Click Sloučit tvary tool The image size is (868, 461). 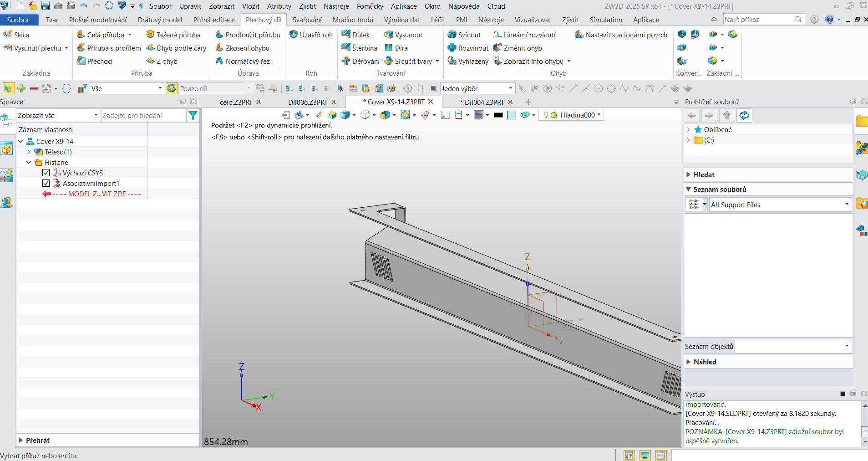408,61
